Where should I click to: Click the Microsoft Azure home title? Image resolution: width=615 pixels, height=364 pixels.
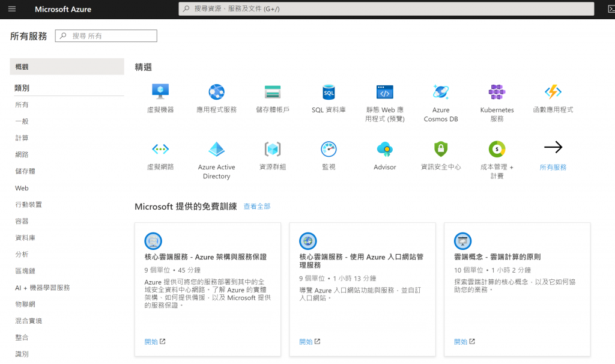(62, 9)
